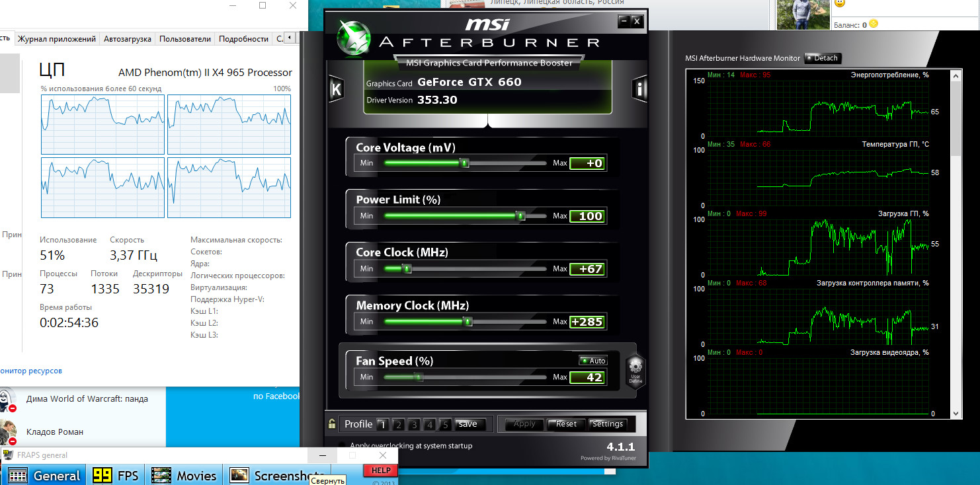Click the AMD Phenom II X4 965 label
This screenshot has width=980, height=485.
[205, 73]
